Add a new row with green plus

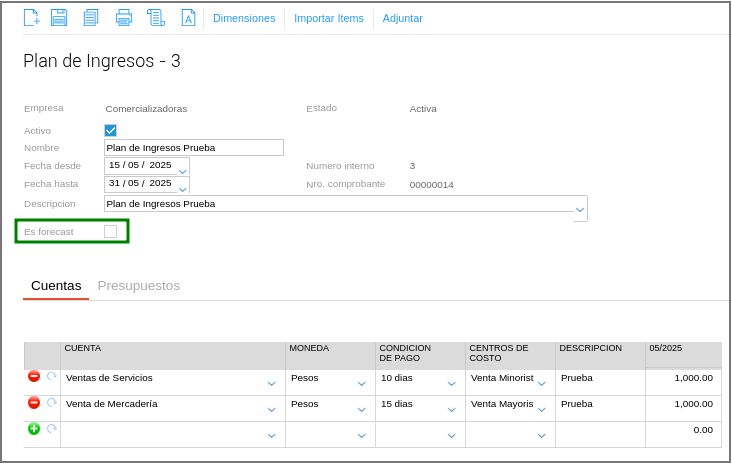click(x=34, y=429)
